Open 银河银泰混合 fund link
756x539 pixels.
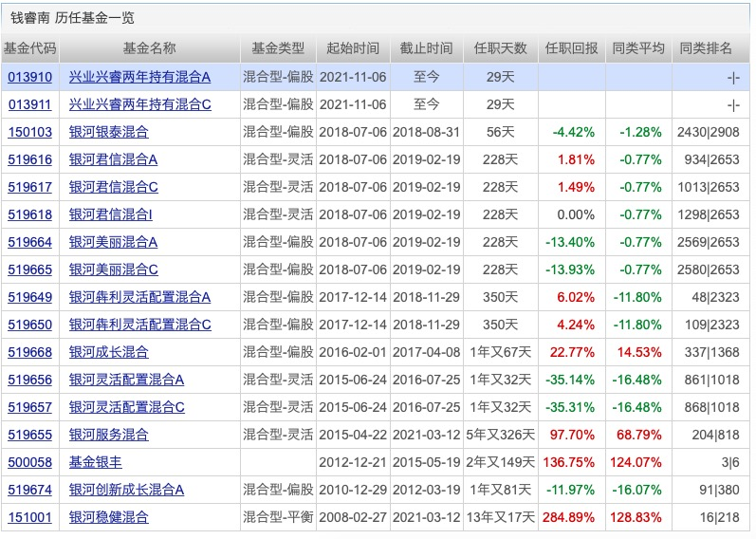108,132
